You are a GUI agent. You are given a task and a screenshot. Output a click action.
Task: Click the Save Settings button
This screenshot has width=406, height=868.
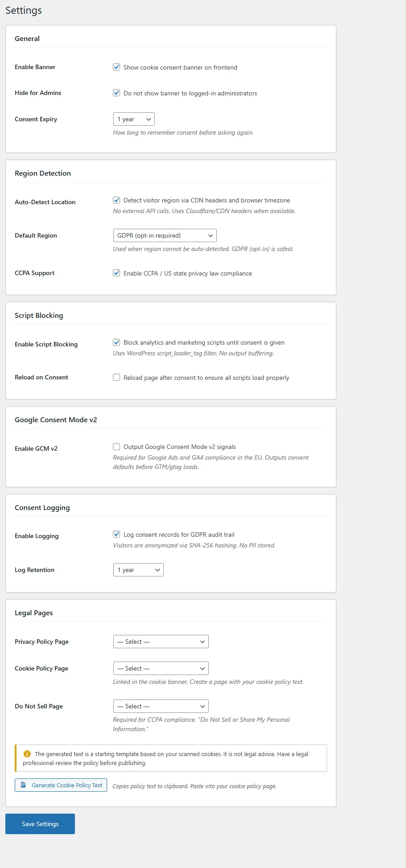(x=40, y=823)
